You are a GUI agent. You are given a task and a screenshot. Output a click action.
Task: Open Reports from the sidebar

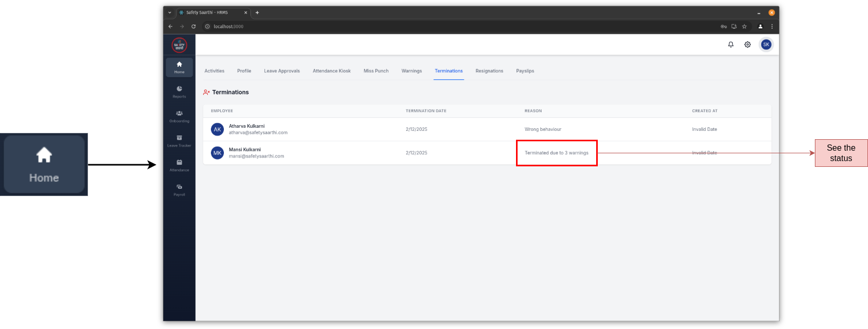click(x=179, y=92)
